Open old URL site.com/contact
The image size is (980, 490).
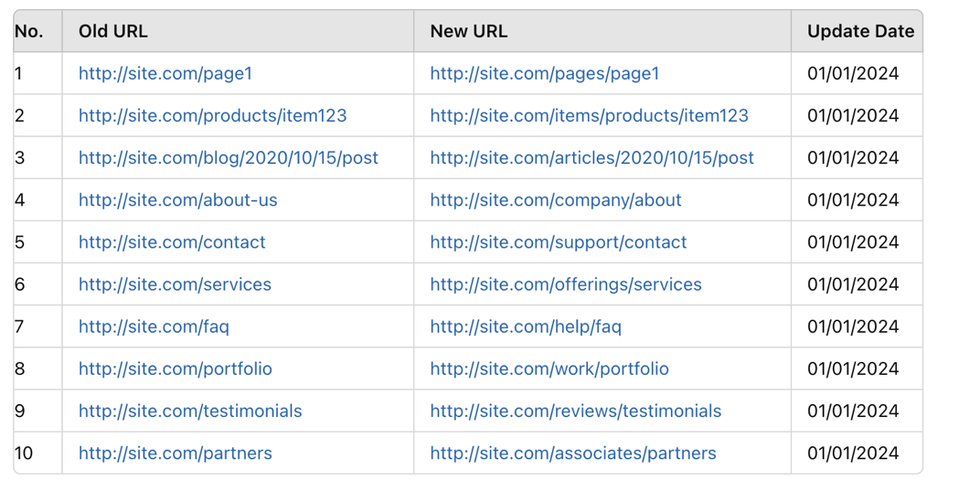(x=172, y=242)
